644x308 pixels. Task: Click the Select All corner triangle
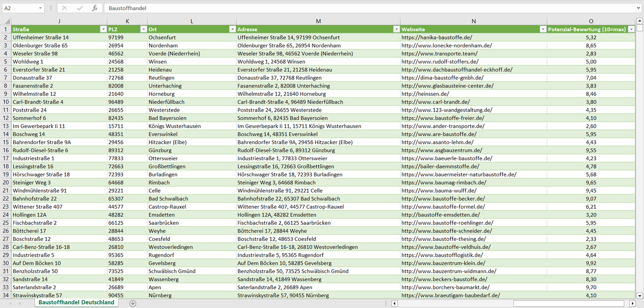pos(6,21)
